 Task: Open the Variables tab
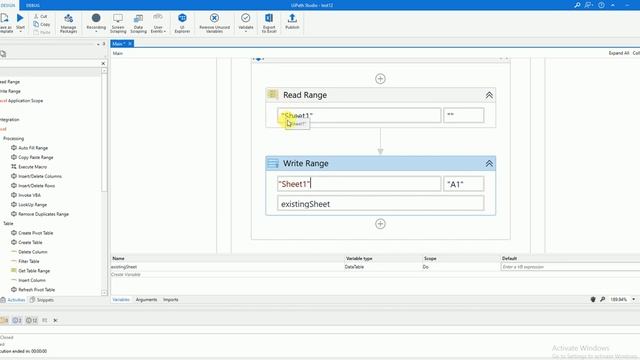click(121, 300)
